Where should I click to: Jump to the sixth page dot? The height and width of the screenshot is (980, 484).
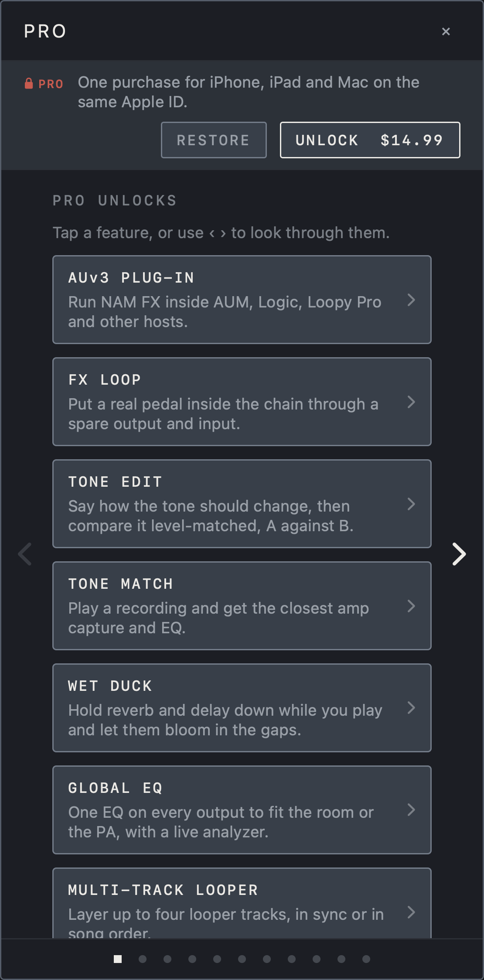pos(242,959)
